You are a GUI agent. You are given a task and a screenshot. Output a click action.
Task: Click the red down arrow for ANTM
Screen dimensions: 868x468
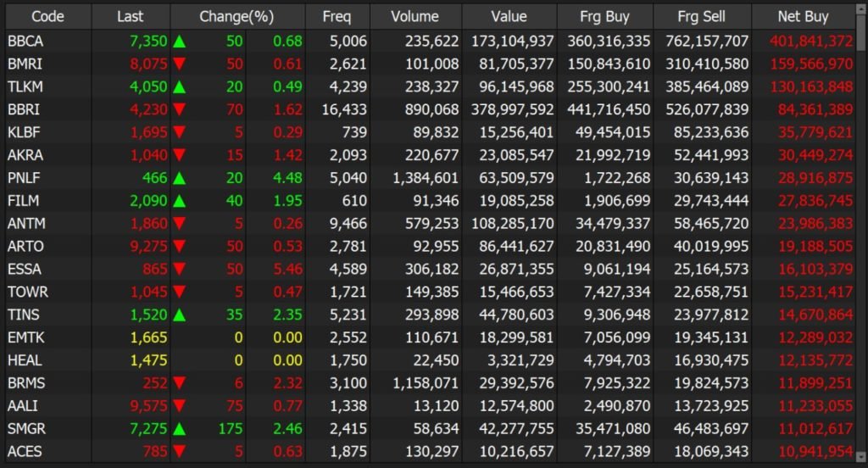pyautogui.click(x=180, y=224)
